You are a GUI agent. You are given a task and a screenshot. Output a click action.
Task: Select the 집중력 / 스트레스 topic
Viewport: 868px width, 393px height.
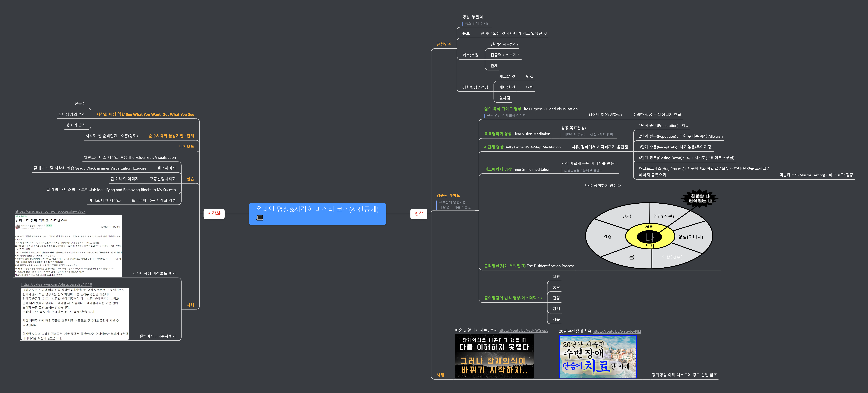pyautogui.click(x=505, y=55)
